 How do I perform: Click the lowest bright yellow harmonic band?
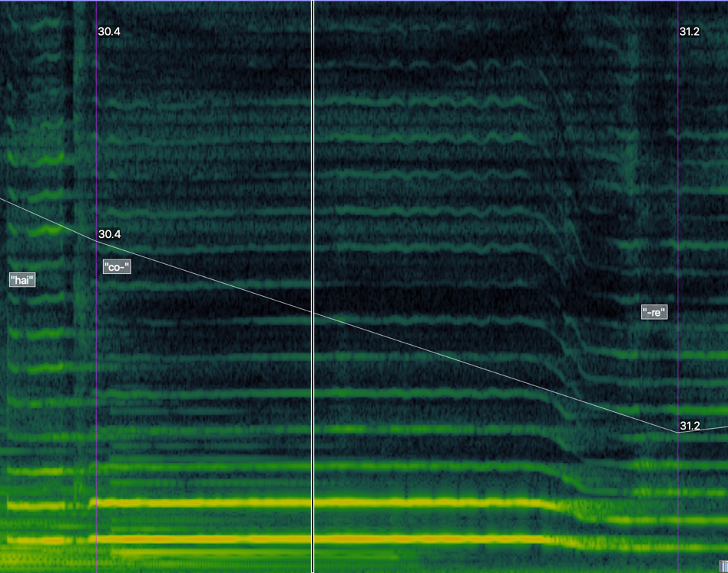point(305,539)
